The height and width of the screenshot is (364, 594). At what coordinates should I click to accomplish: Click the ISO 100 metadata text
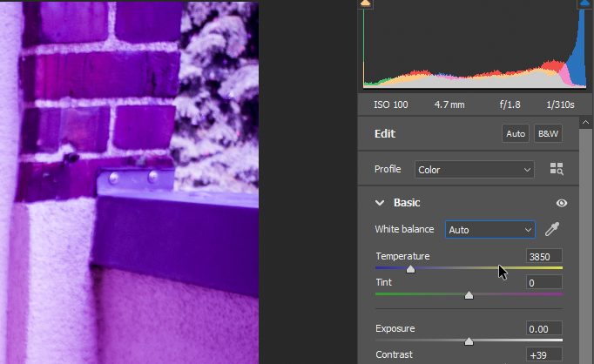(x=391, y=104)
